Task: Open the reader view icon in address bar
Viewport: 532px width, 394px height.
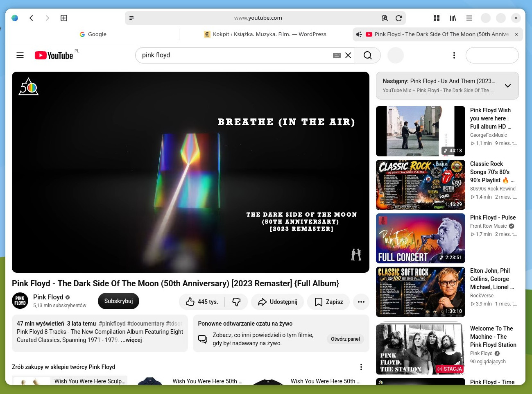Action: tap(132, 18)
